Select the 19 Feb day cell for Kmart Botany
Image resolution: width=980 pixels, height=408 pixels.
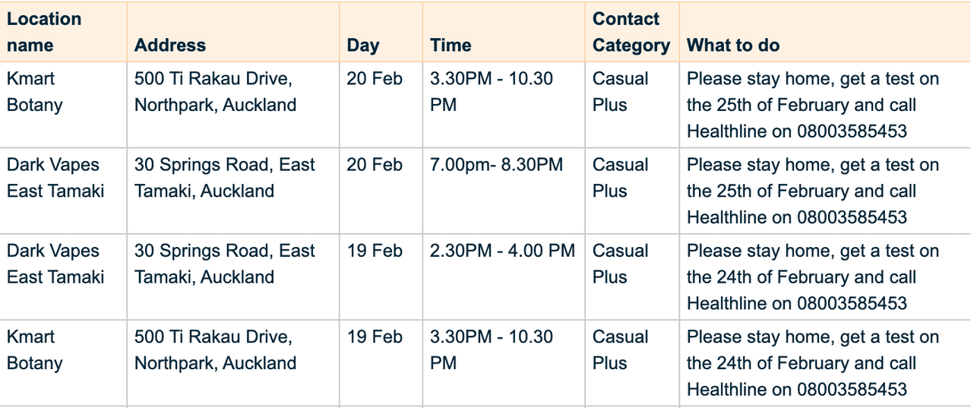pyautogui.click(x=375, y=337)
